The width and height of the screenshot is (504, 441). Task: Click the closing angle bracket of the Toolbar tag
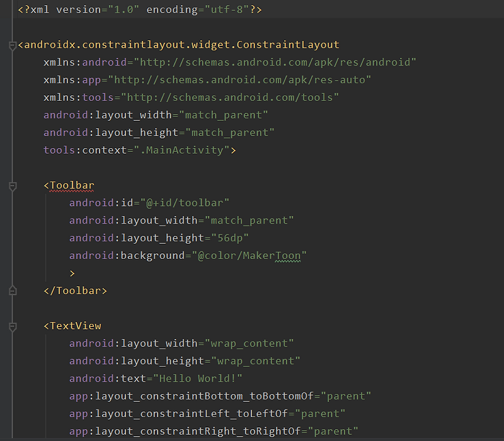click(72, 273)
